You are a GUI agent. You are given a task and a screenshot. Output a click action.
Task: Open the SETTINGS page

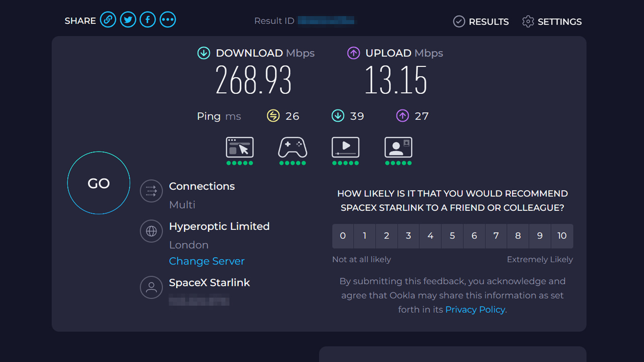(552, 22)
